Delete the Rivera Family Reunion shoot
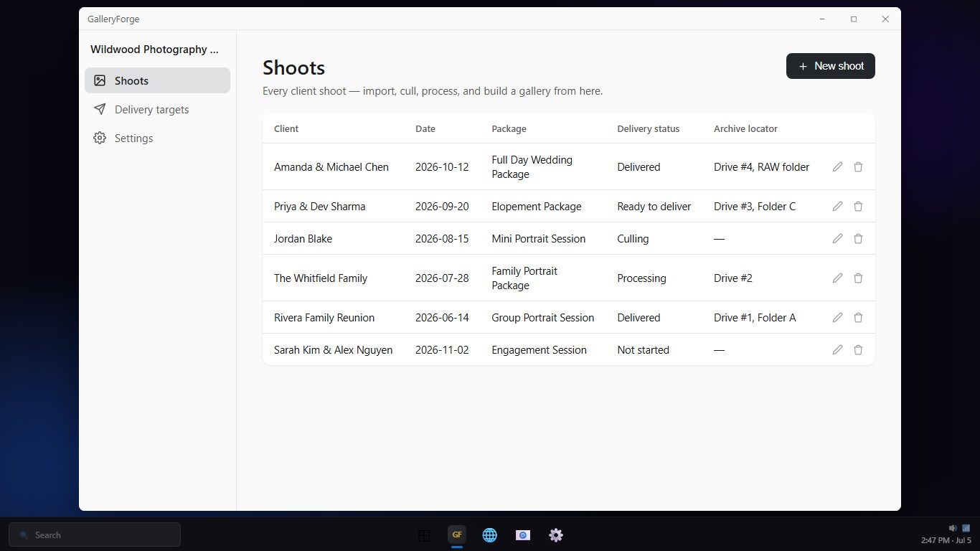The image size is (980, 551). click(858, 317)
